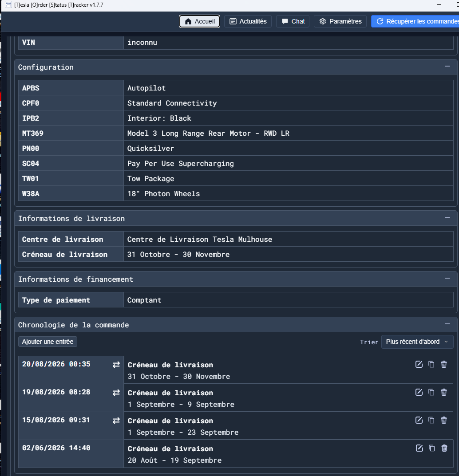Screen dimensions: 459x476
Task: Click Récupérer les commandes button
Action: tap(415, 21)
